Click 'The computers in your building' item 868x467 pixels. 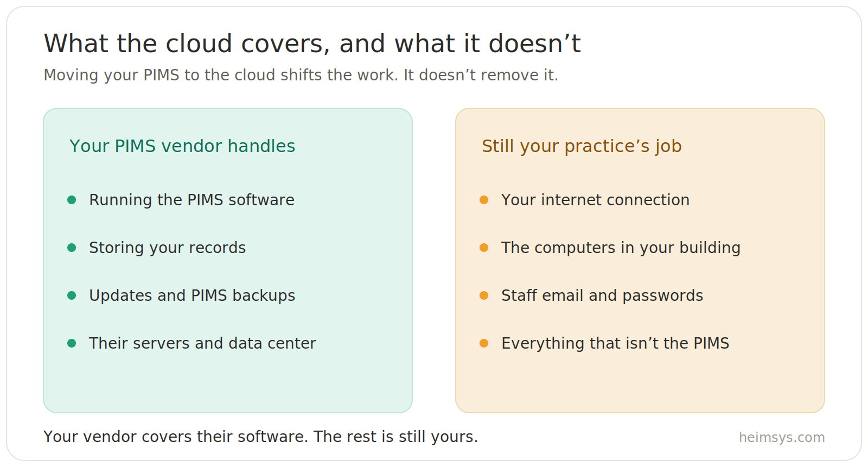(x=621, y=248)
